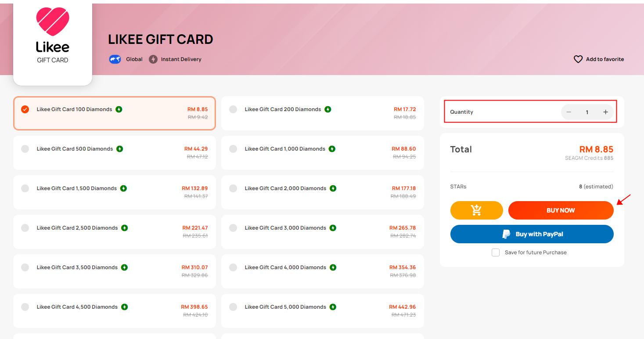644x339 pixels.
Task: Click instant delivery badge on 2,500 Diamonds
Action: pos(125,228)
